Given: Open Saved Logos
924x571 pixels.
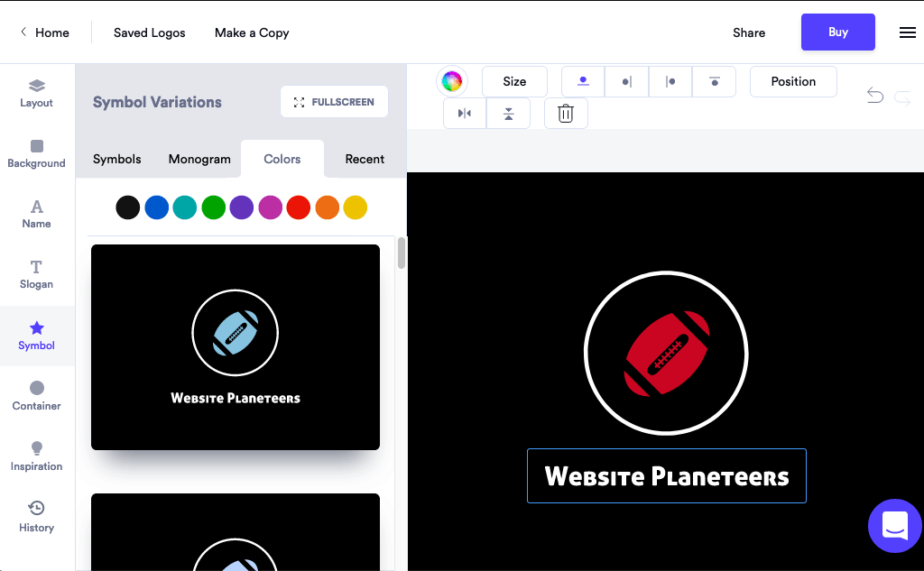Looking at the screenshot, I should pos(150,32).
